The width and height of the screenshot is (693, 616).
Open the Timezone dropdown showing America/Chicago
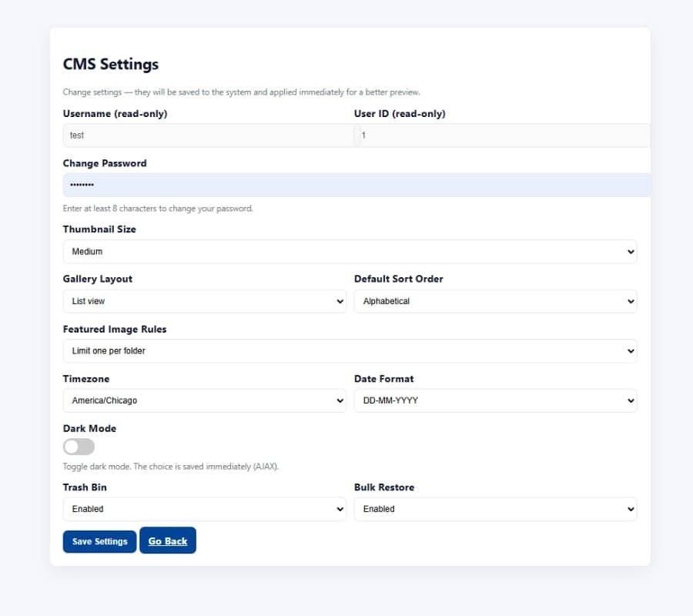click(204, 400)
